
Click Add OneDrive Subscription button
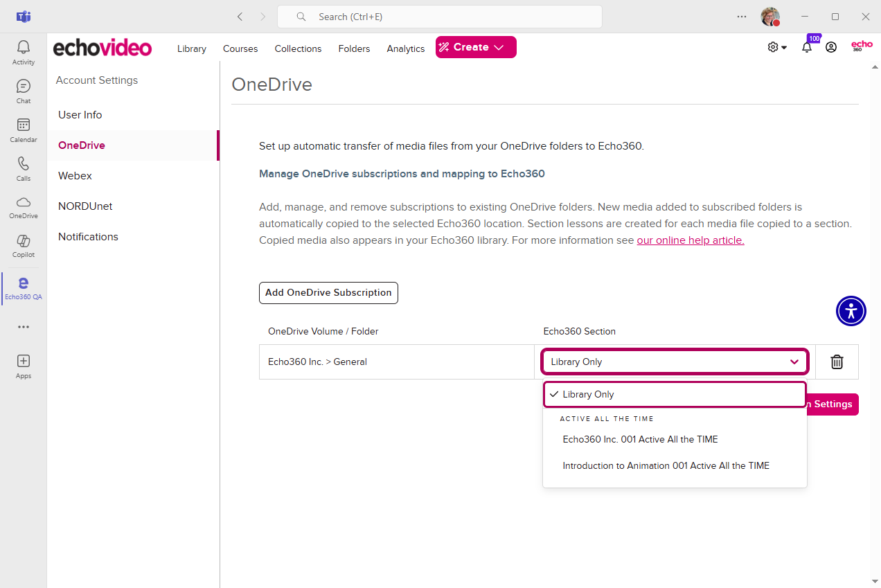tap(328, 292)
